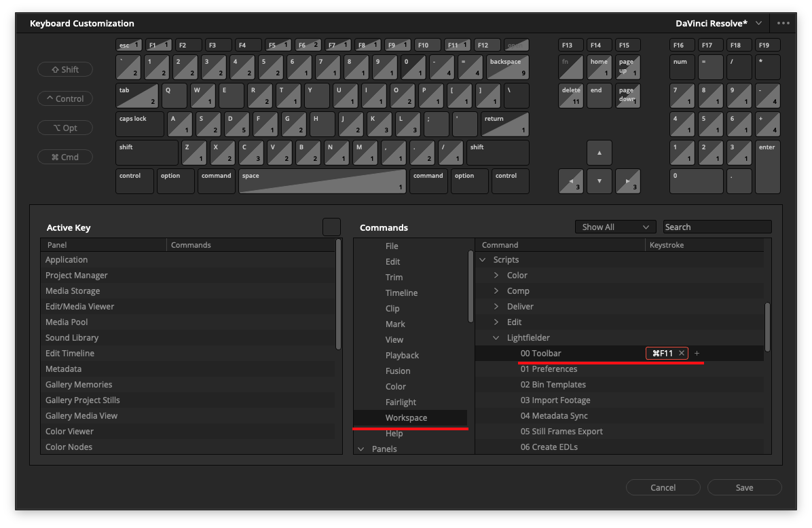Viewport: 812px width, 528px height.
Task: Expand the Color scripts folder
Action: tap(496, 276)
